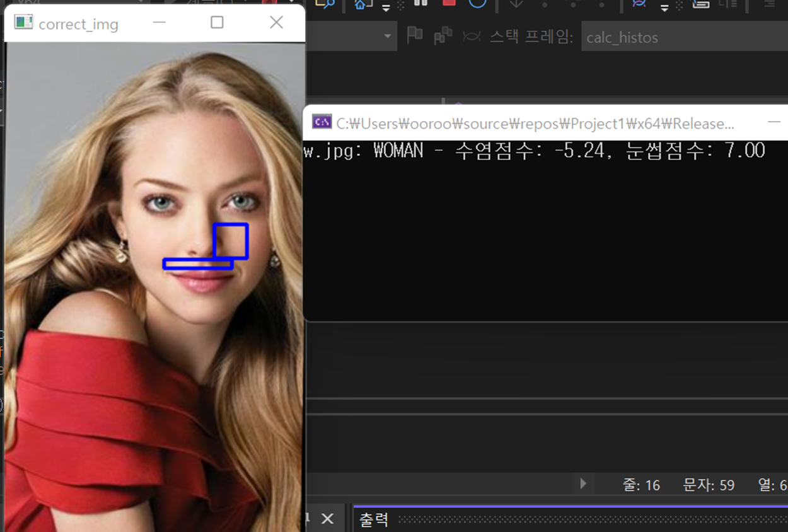The height and width of the screenshot is (532, 788).
Task: Click the hamburger menu icon at top right
Action: coord(769,5)
